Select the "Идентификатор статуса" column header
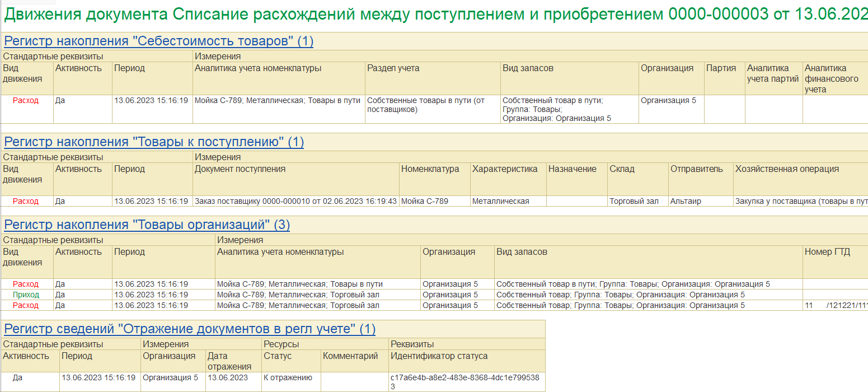Viewport: 868px width, 392px height. point(467,361)
